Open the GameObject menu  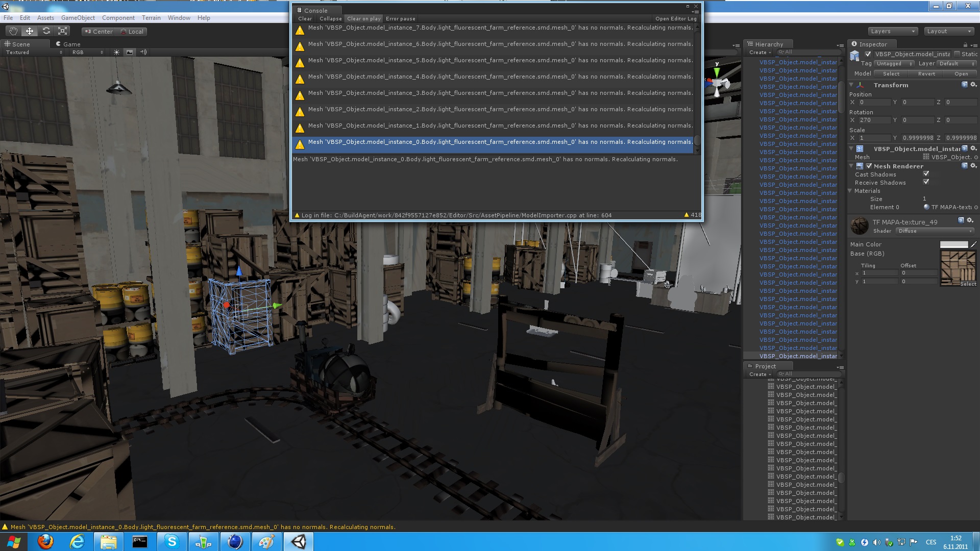[x=78, y=18]
